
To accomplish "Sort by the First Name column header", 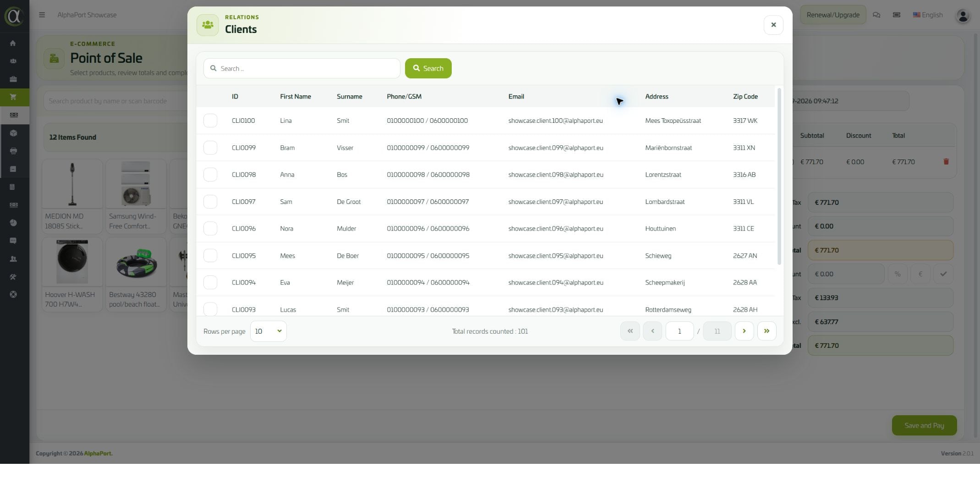I will click(296, 96).
